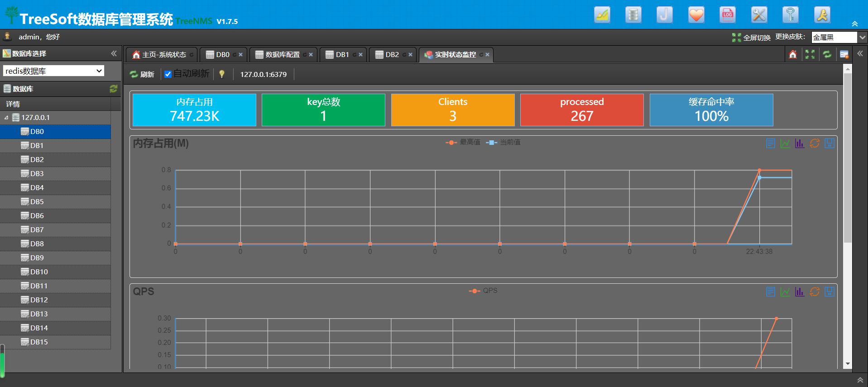Click green fullscreen arrows icon in tab bar
Image resolution: width=868 pixels, height=387 pixels.
(x=810, y=54)
